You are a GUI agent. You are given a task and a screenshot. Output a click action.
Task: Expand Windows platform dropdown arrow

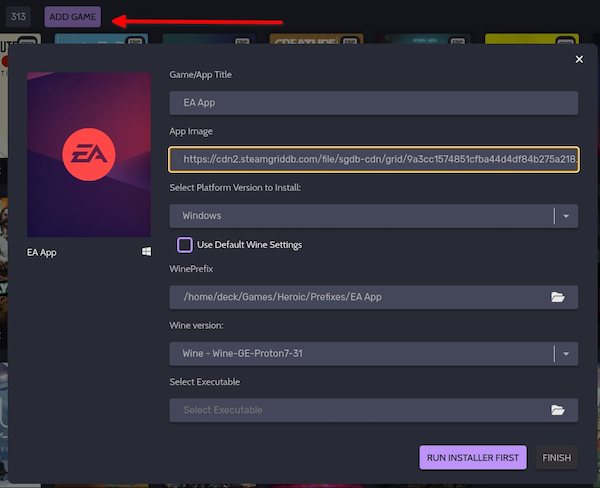click(566, 216)
